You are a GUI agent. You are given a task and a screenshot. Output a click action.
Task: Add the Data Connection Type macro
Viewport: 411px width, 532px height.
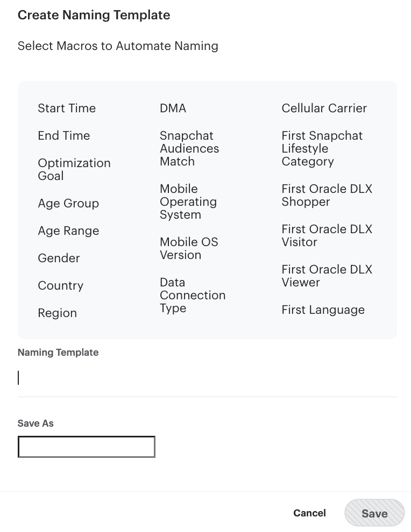[x=193, y=295]
